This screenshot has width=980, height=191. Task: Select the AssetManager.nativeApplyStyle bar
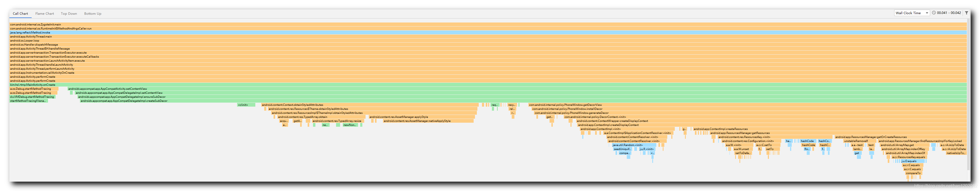click(428, 121)
